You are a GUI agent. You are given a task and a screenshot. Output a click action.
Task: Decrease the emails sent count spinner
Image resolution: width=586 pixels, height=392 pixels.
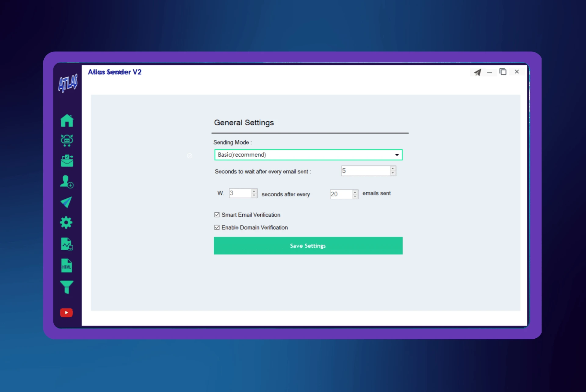[355, 197]
